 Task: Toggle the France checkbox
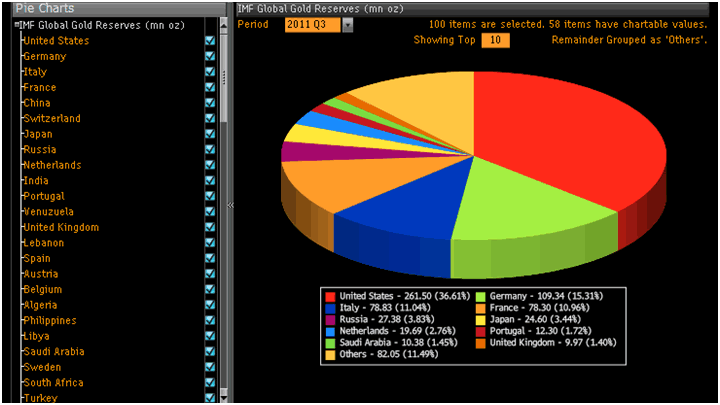[210, 87]
